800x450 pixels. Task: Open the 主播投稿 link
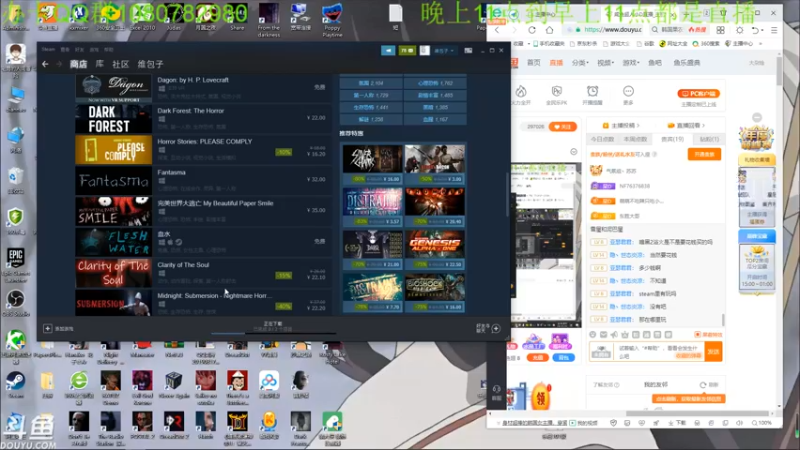[x=621, y=126]
